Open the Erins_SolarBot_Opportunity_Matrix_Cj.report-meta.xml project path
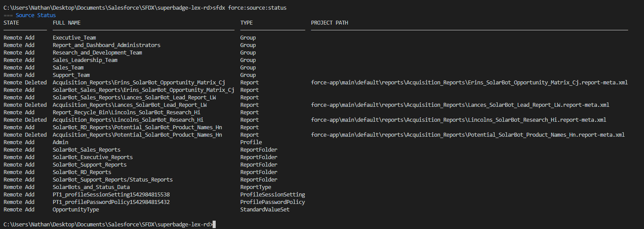 469,83
